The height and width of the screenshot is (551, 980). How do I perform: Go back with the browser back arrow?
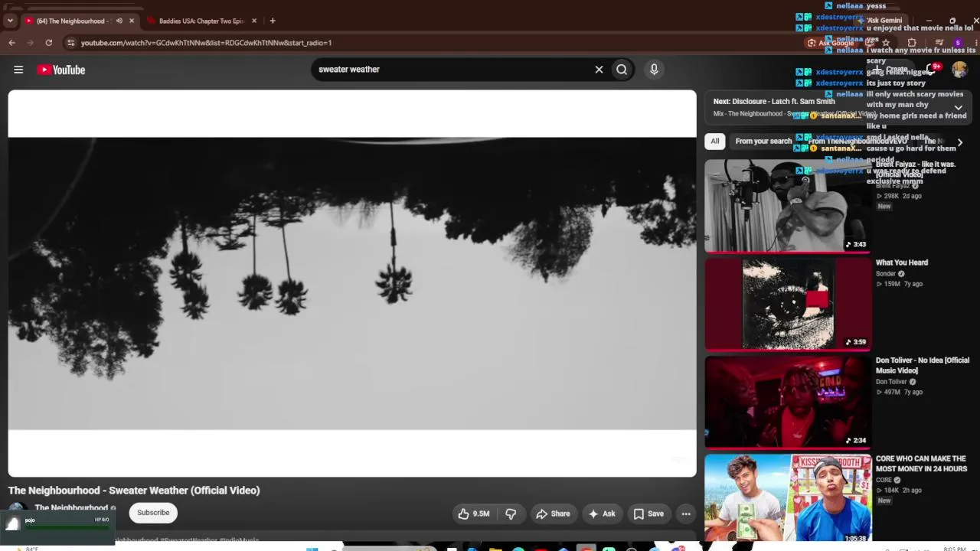pyautogui.click(x=12, y=43)
